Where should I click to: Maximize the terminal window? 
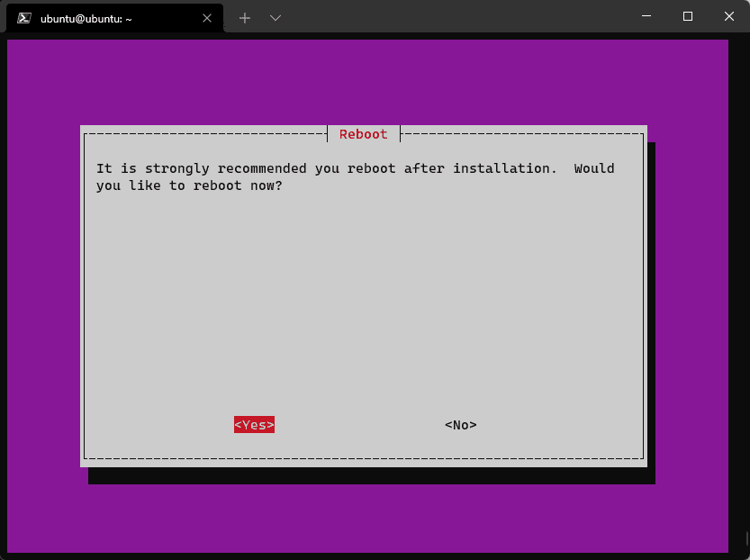click(688, 16)
